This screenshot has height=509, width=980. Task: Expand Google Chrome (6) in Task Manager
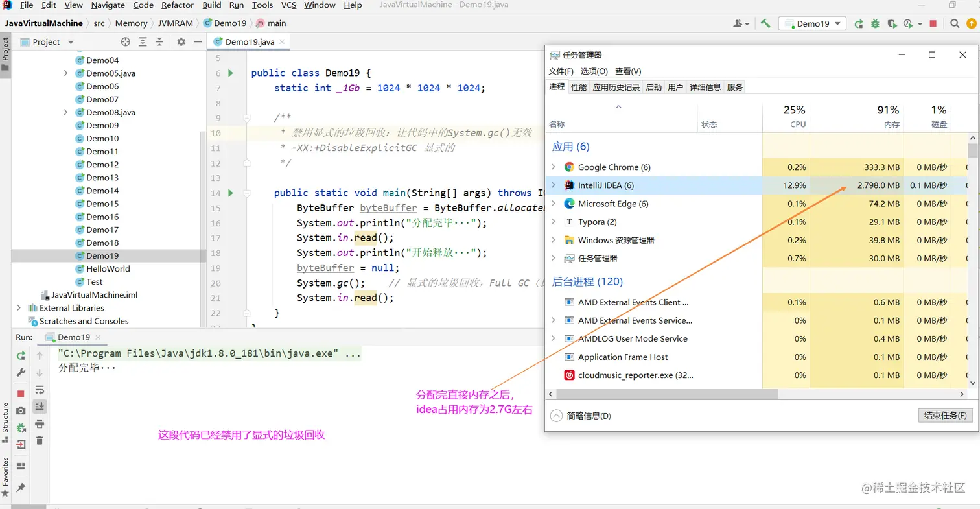point(553,167)
